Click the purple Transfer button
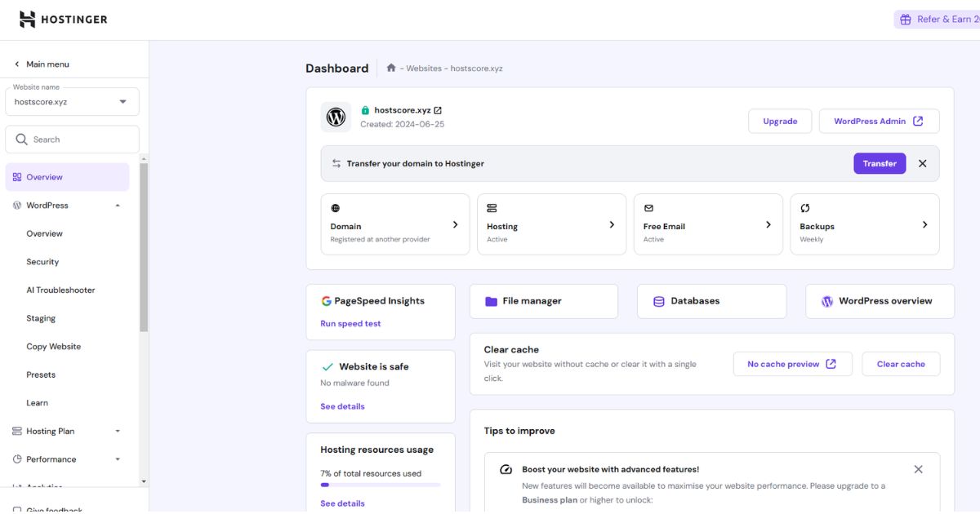980x514 pixels. click(x=880, y=163)
